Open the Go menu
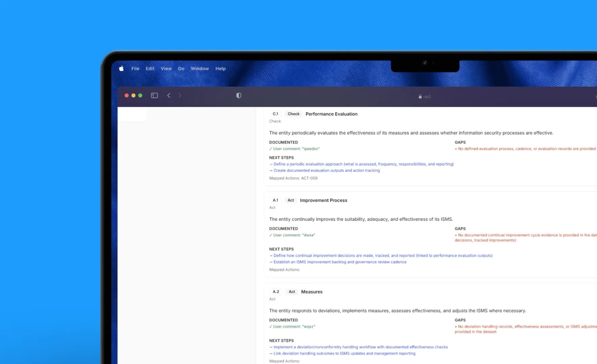Screen dimensions: 597x364 tap(181, 69)
